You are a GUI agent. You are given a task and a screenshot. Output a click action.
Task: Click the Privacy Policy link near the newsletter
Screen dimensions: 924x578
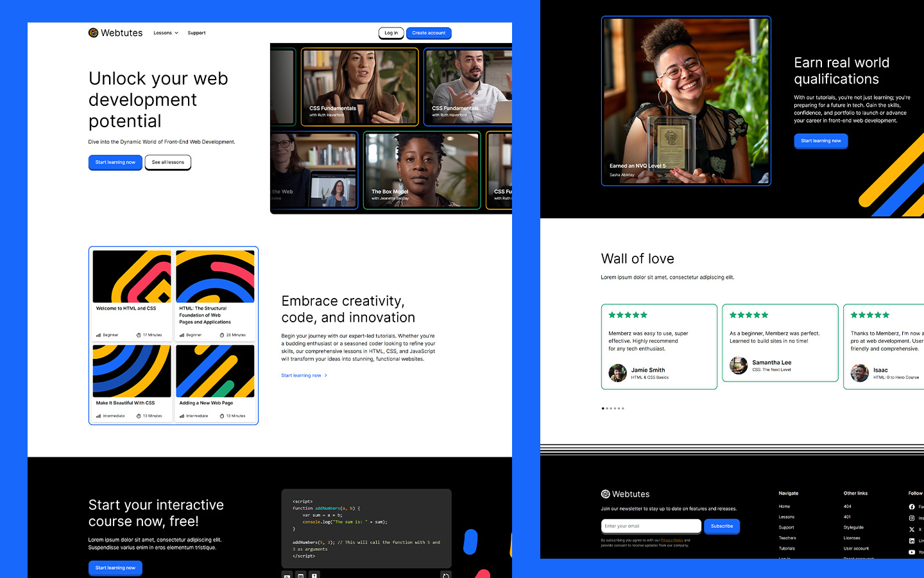pos(671,540)
